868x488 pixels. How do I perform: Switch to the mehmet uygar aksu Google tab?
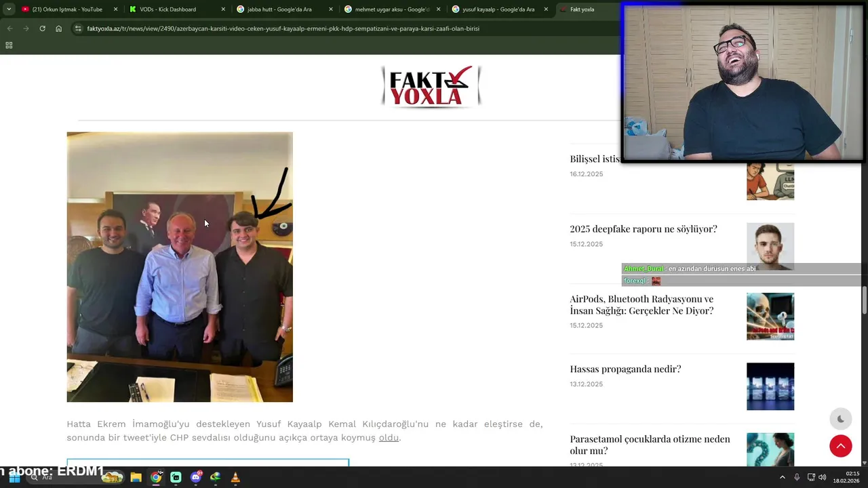[391, 9]
